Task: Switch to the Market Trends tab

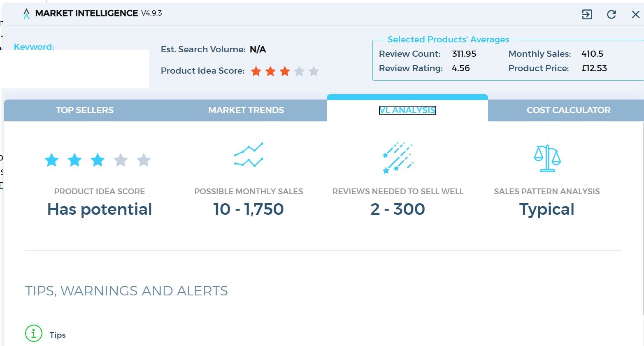Action: [246, 110]
